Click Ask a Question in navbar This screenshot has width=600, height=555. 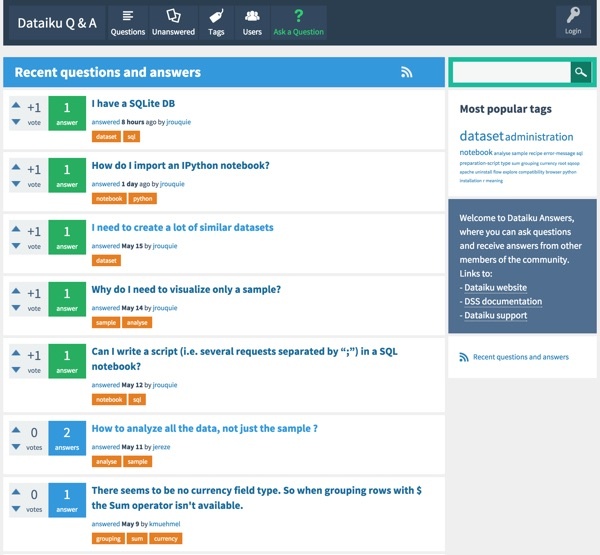pyautogui.click(x=298, y=23)
